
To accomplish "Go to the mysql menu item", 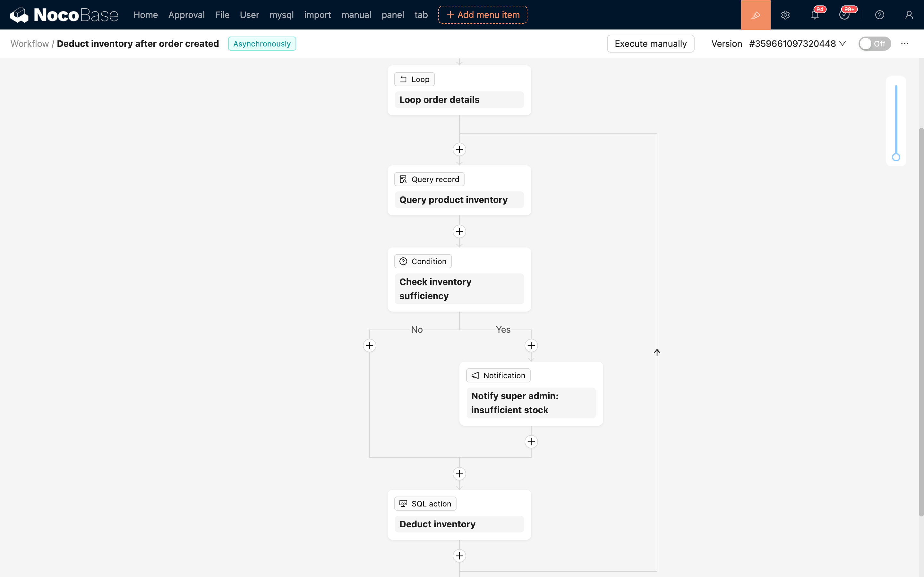I will coord(281,15).
